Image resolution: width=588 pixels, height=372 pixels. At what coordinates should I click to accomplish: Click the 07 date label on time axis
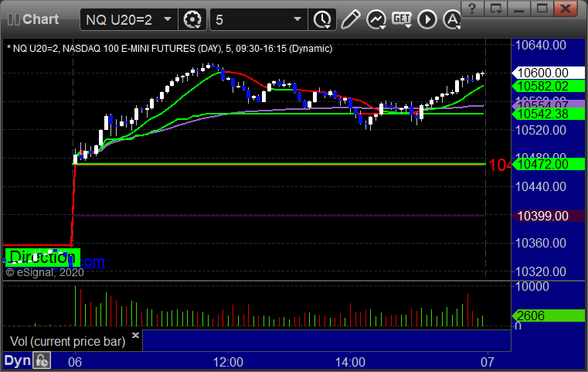[x=488, y=362]
